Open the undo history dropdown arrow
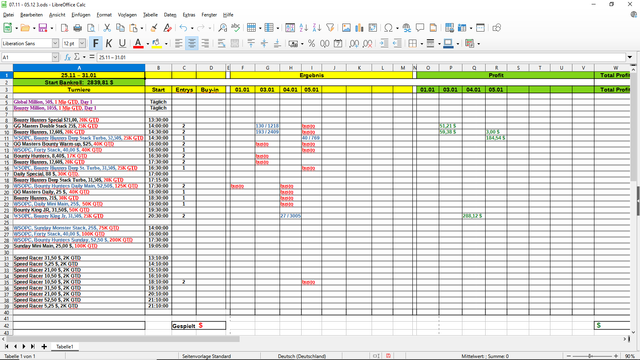The image size is (640, 360). pyautogui.click(x=192, y=28)
